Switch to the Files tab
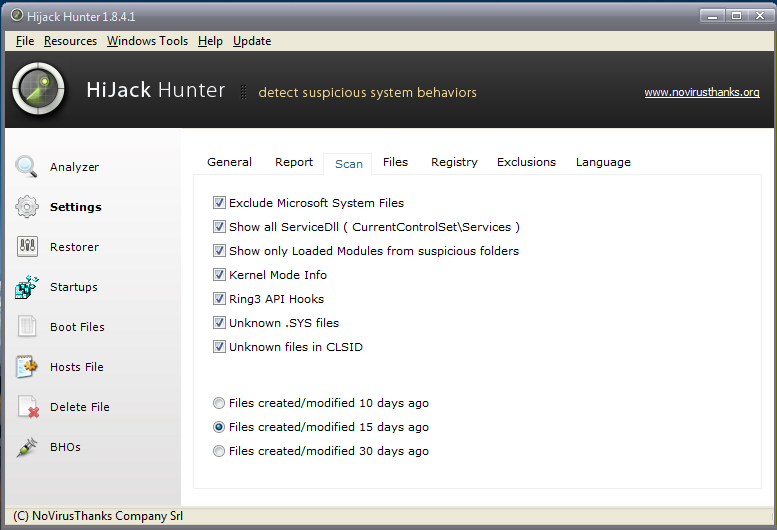Image resolution: width=777 pixels, height=530 pixels. (x=395, y=162)
